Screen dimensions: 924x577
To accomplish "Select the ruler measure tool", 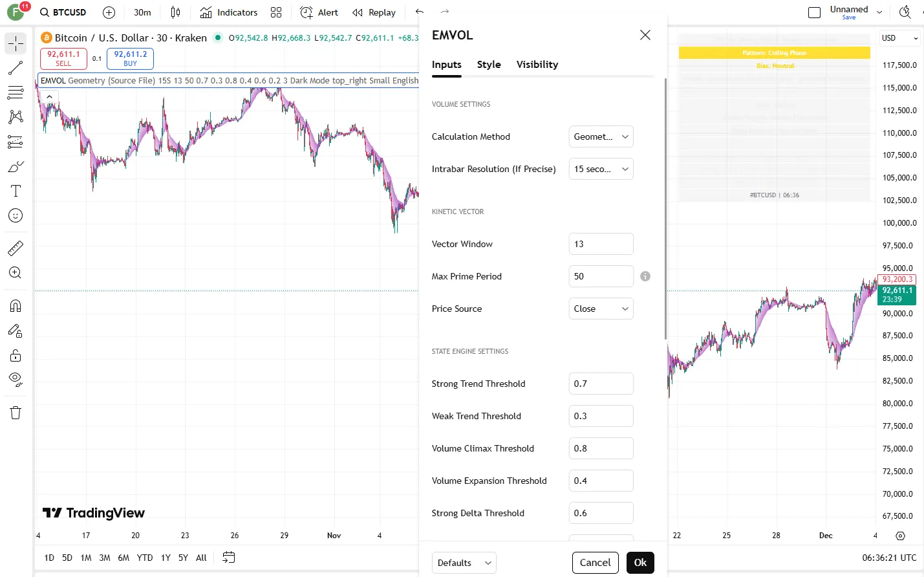I will (16, 248).
